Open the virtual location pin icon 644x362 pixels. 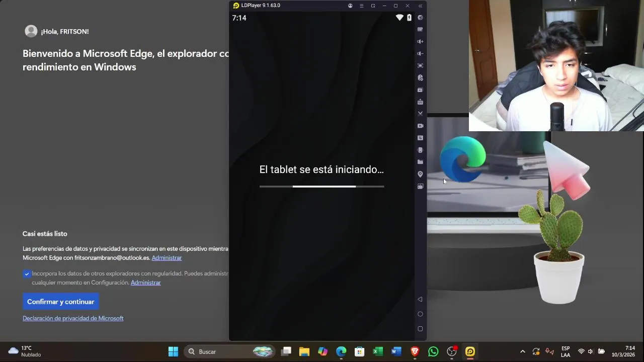420,174
